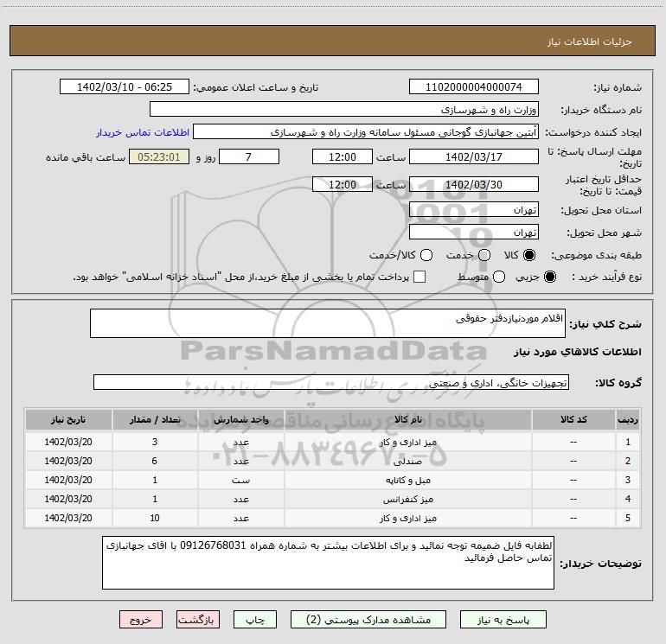Screen dimensions: 666x644
Task: Click the بازگشت back button
Action: (198, 620)
